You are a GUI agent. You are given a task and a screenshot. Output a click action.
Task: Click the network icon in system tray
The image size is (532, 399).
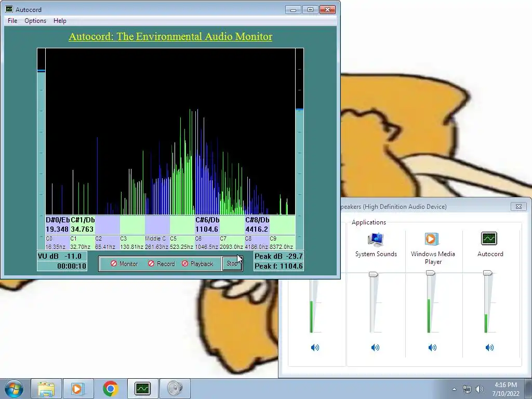pyautogui.click(x=467, y=389)
